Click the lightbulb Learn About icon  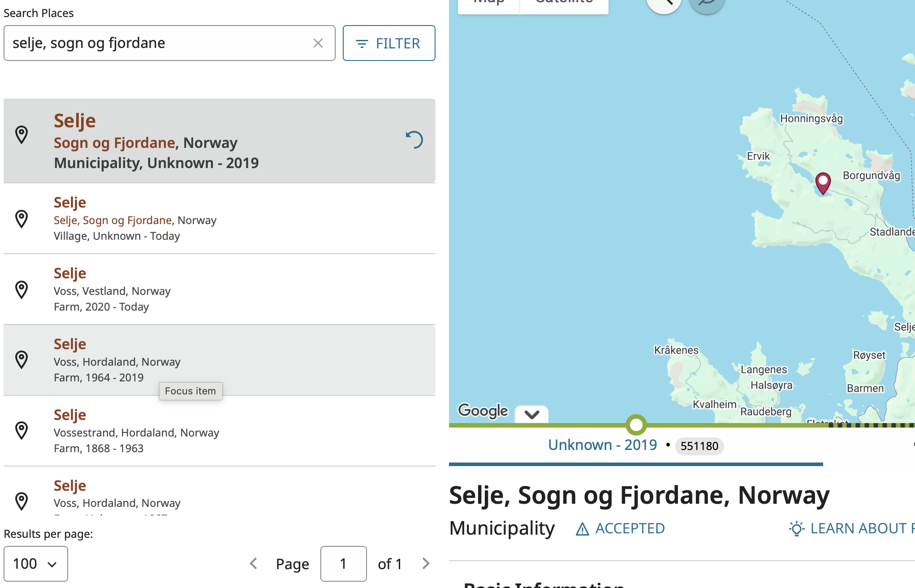point(796,528)
